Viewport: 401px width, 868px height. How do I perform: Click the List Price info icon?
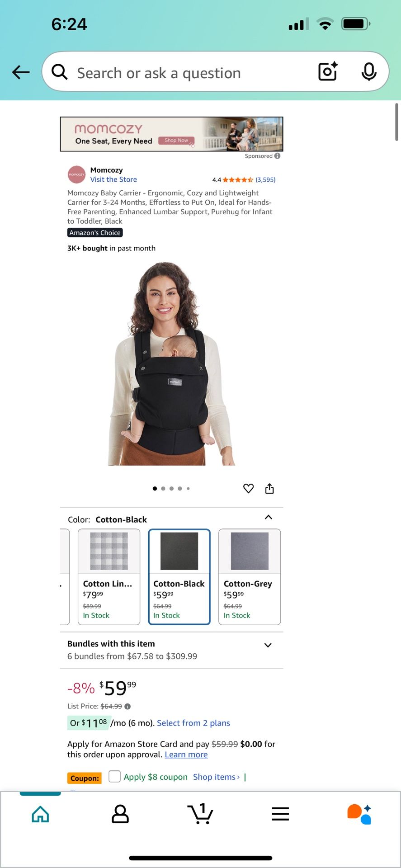(x=127, y=706)
